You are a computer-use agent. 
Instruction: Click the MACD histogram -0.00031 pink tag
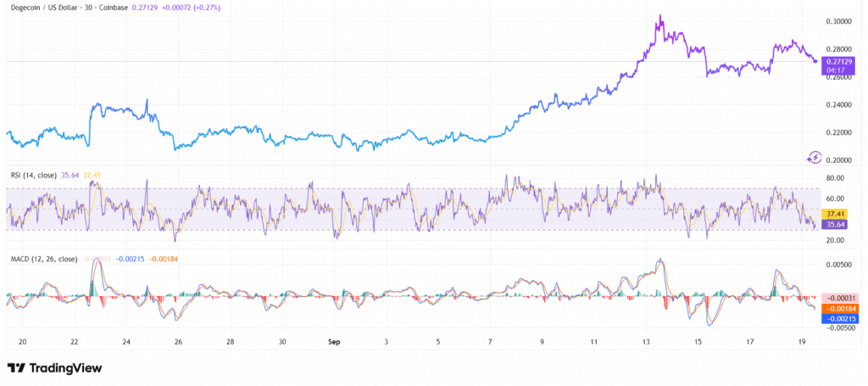[x=838, y=298]
